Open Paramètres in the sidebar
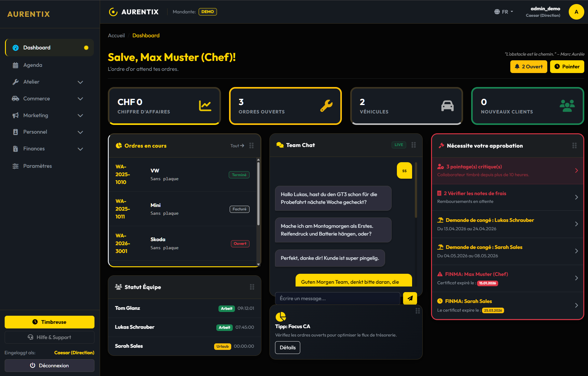This screenshot has width=588, height=376. pyautogui.click(x=37, y=166)
